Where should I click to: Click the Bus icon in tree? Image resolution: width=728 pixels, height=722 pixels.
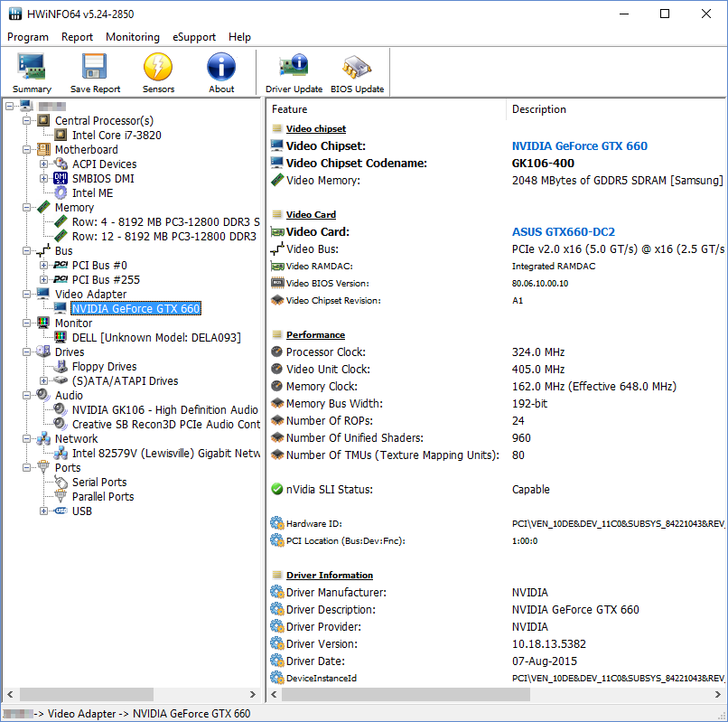pyautogui.click(x=43, y=251)
